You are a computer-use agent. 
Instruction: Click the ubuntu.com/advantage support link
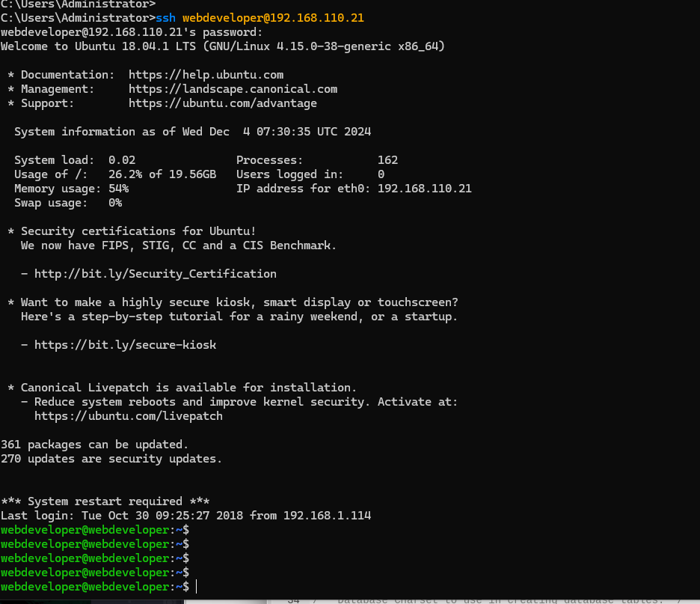[222, 103]
